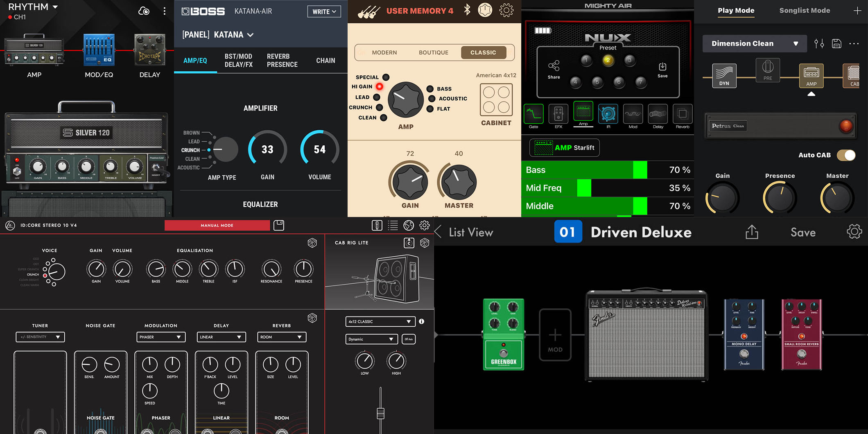
Task: Click the Save icon in Mighty Air preset
Action: 662,69
